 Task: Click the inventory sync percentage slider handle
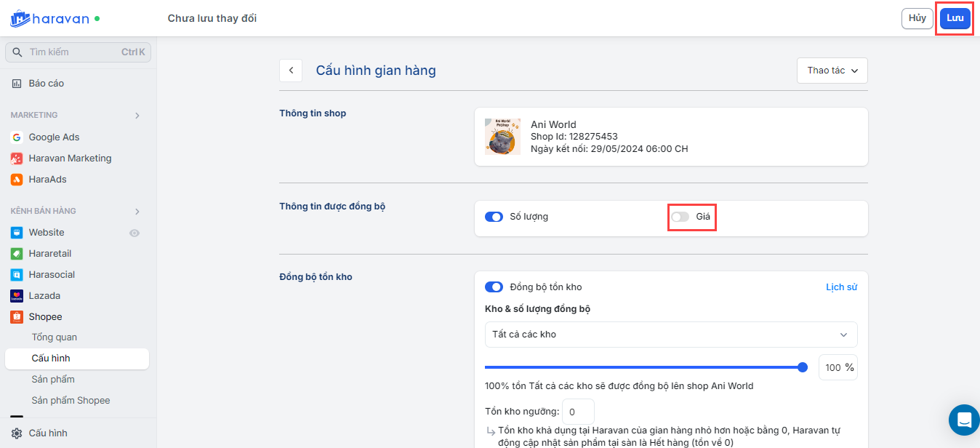click(803, 367)
